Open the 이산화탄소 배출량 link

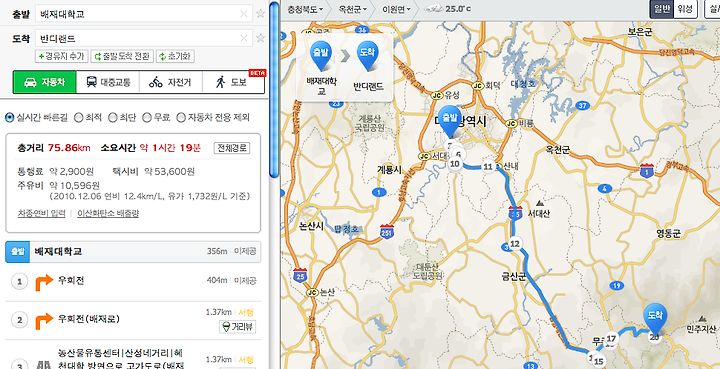click(108, 213)
